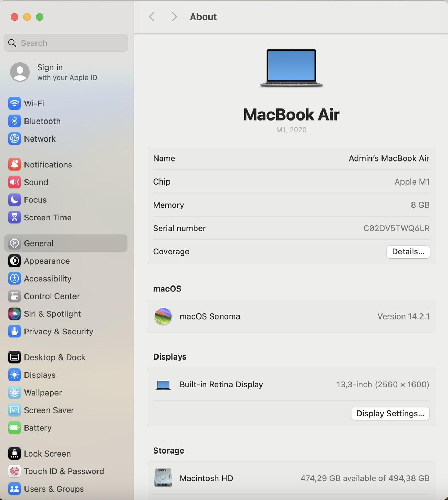
Task: Click the MacBook Air image
Action: tap(291, 68)
